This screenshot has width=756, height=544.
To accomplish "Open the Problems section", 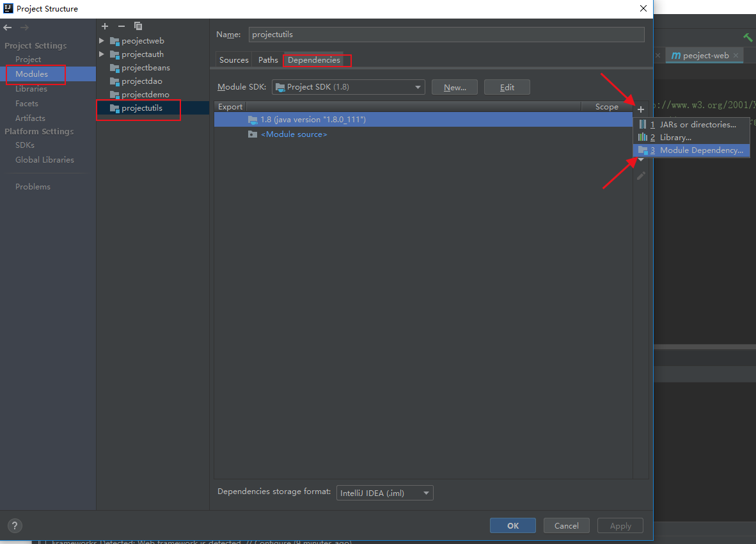I will (33, 187).
